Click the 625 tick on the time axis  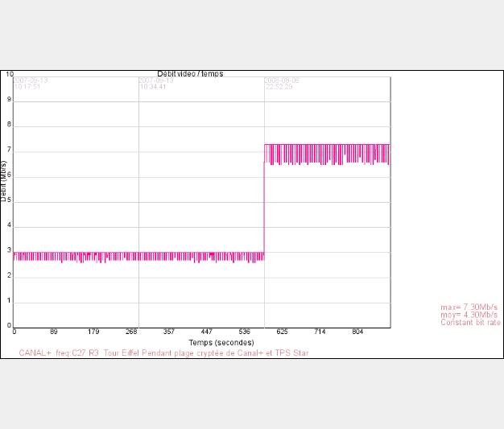coord(282,332)
